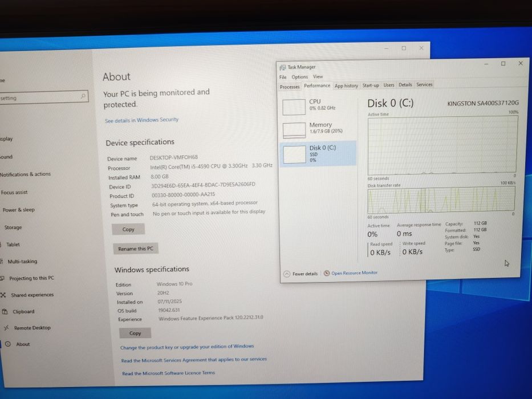
Task: Open Shared experiences settings
Action: tap(33, 295)
